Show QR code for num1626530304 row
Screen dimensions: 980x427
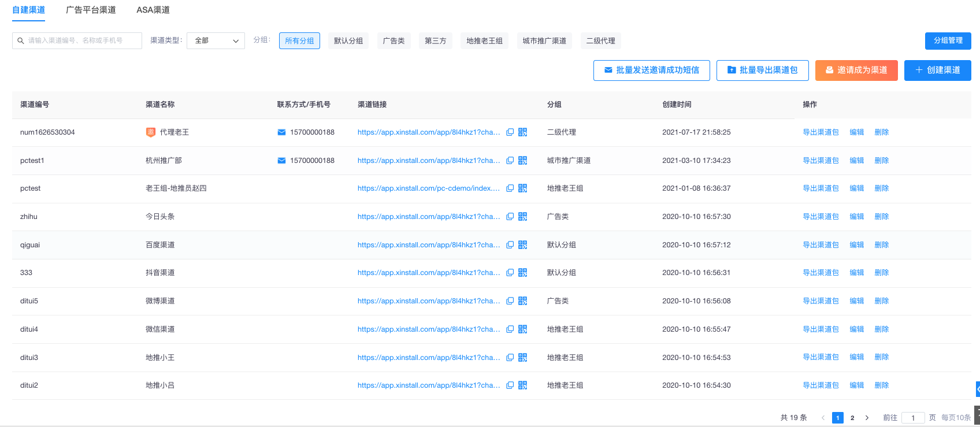coord(523,132)
